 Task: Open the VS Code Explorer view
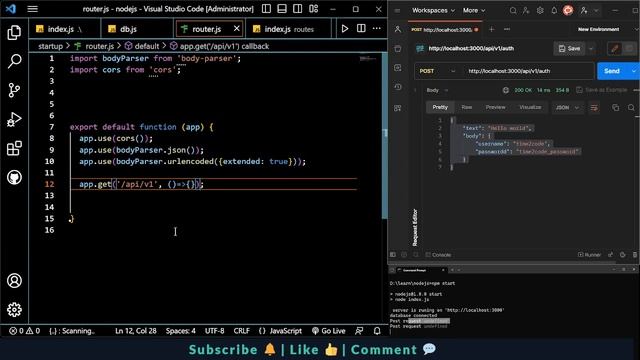14,32
